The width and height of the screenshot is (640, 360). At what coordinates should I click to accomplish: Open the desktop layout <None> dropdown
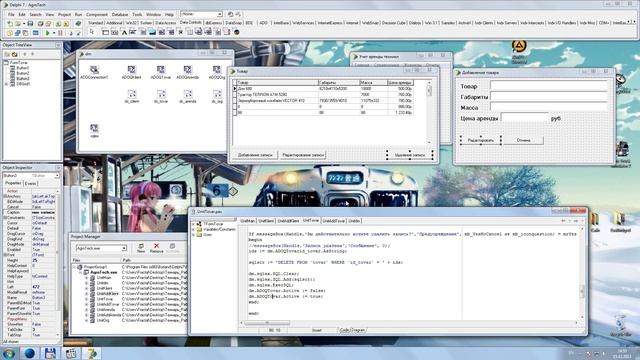tap(220, 14)
